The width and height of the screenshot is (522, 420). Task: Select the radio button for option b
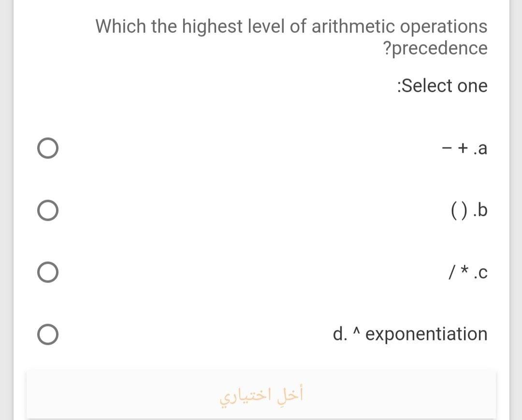47,210
